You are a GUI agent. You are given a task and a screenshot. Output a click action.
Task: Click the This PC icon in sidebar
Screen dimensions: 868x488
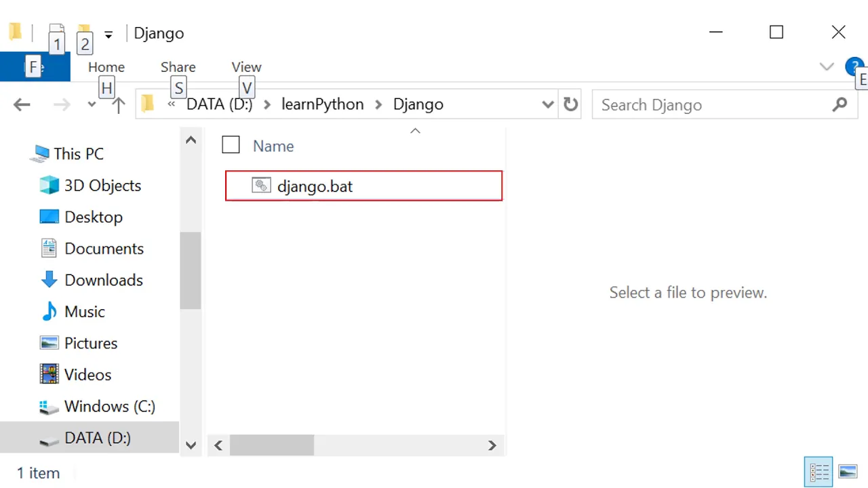[39, 154]
